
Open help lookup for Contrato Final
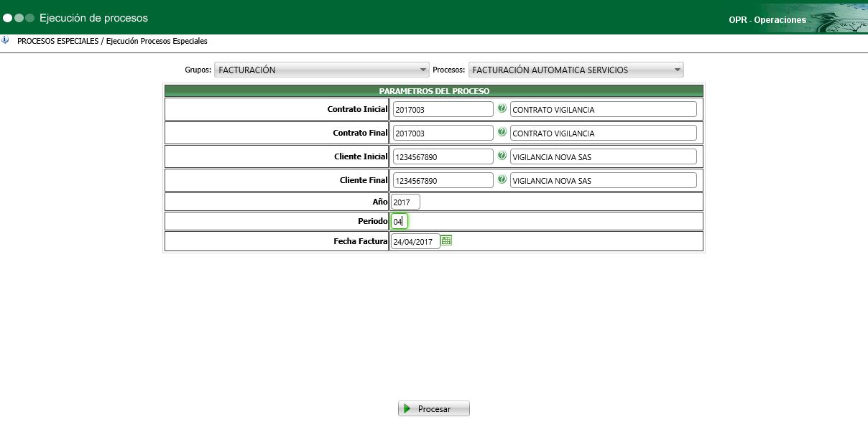coord(502,132)
